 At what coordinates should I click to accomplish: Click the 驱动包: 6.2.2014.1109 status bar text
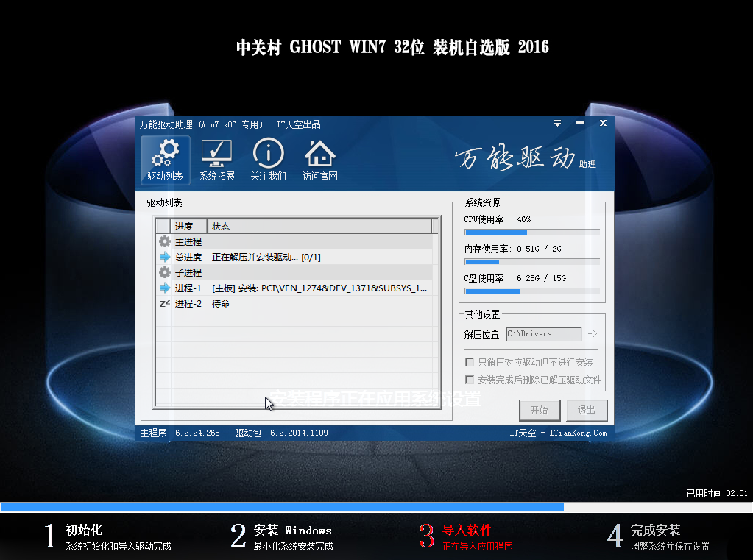(x=281, y=433)
